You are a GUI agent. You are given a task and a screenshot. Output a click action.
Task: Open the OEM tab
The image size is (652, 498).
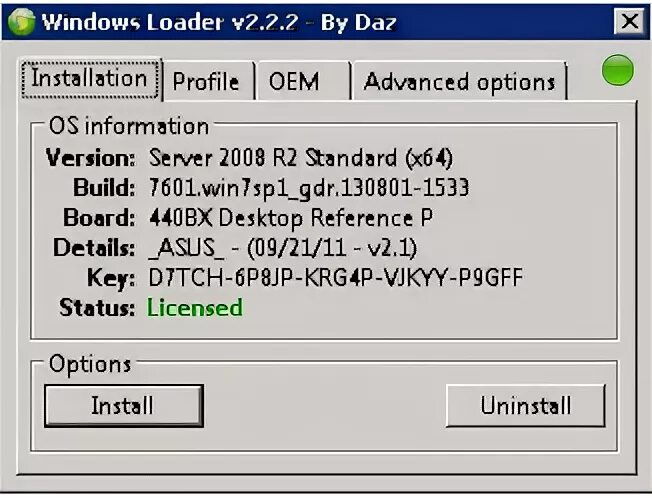pyautogui.click(x=304, y=81)
